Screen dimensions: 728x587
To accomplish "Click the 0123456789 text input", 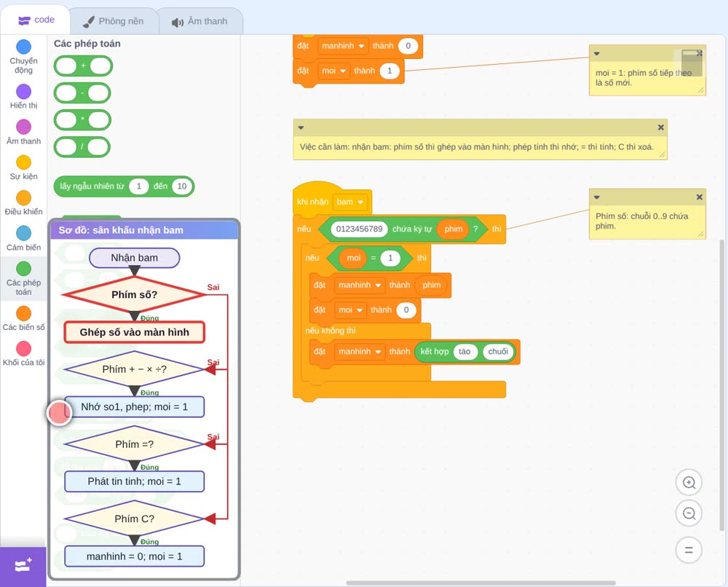I will click(360, 229).
